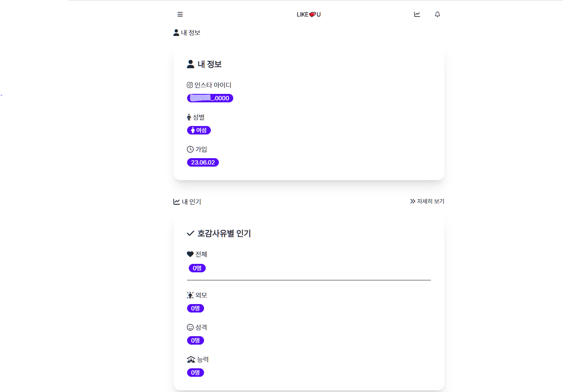The width and height of the screenshot is (563, 392).
Task: Select the Instagram ID badge ending in 0000
Action: (x=210, y=98)
